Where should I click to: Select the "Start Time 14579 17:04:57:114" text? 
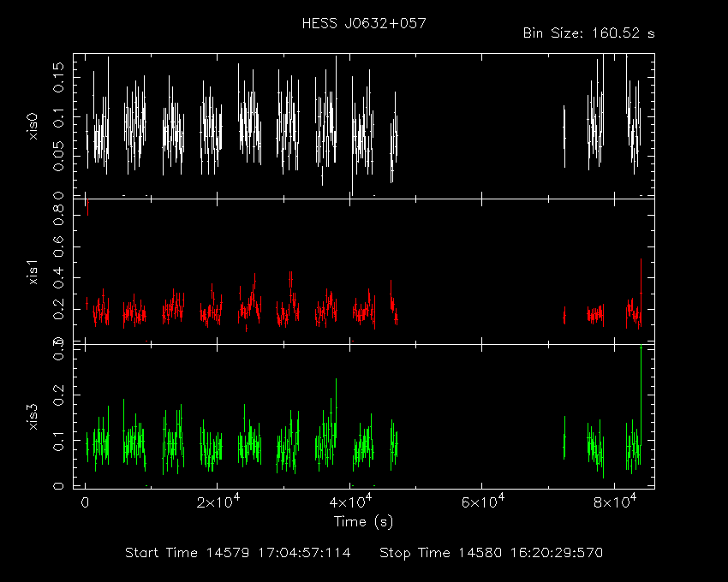pyautogui.click(x=238, y=553)
